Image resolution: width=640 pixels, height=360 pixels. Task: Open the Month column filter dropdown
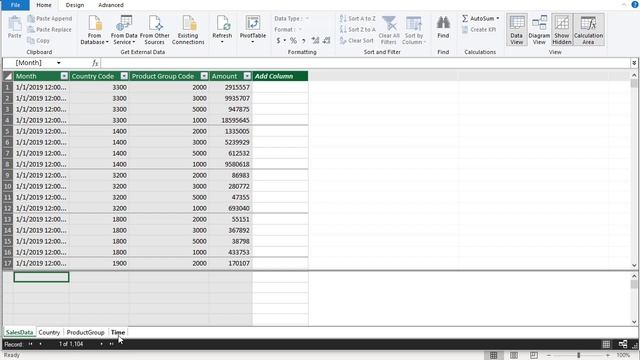coord(64,76)
